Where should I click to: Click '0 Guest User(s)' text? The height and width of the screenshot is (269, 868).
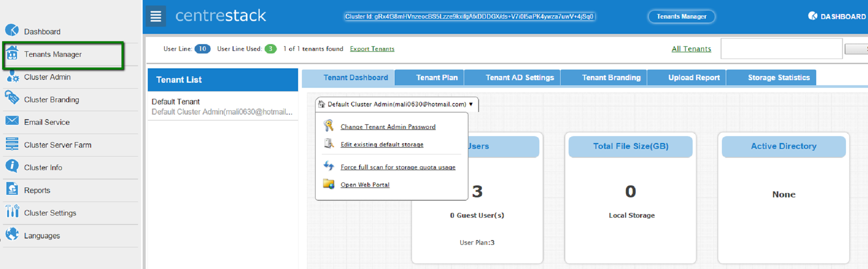tap(477, 216)
